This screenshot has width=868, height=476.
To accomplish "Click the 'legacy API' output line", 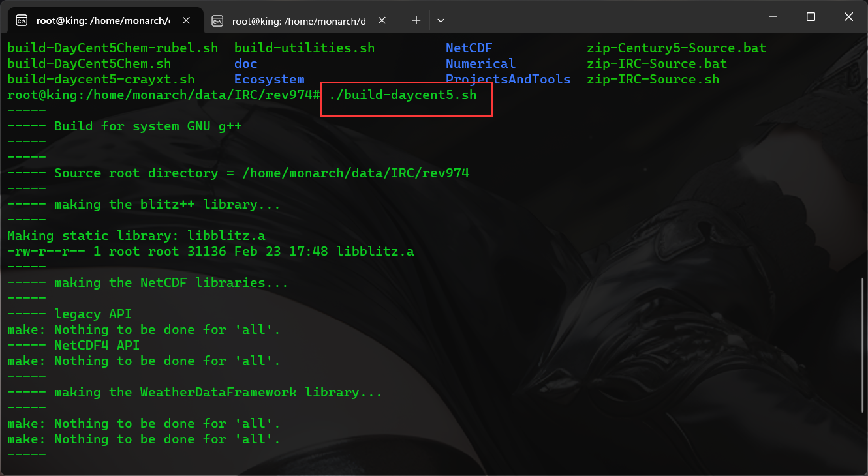I will point(70,314).
